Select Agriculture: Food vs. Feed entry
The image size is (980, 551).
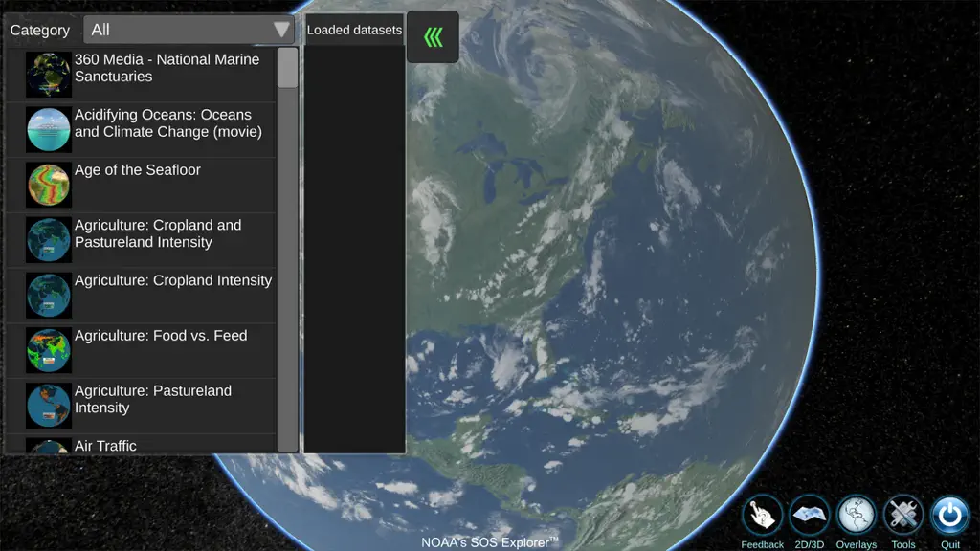click(142, 350)
